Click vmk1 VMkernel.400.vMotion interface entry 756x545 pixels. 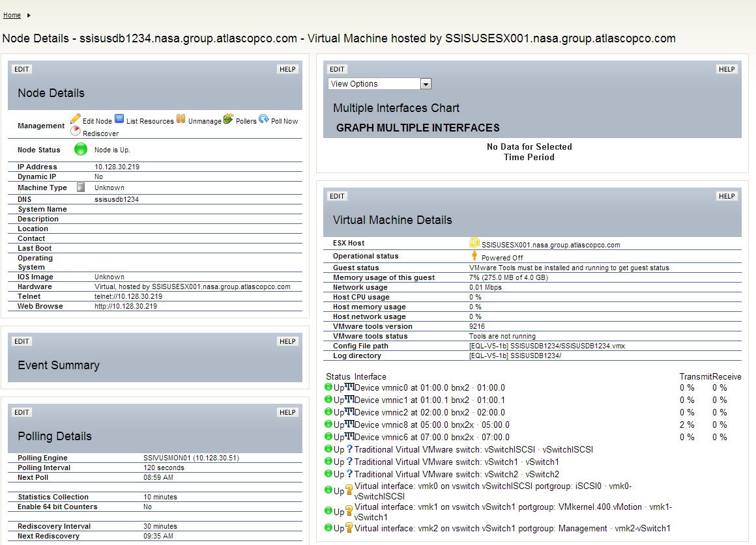click(513, 512)
